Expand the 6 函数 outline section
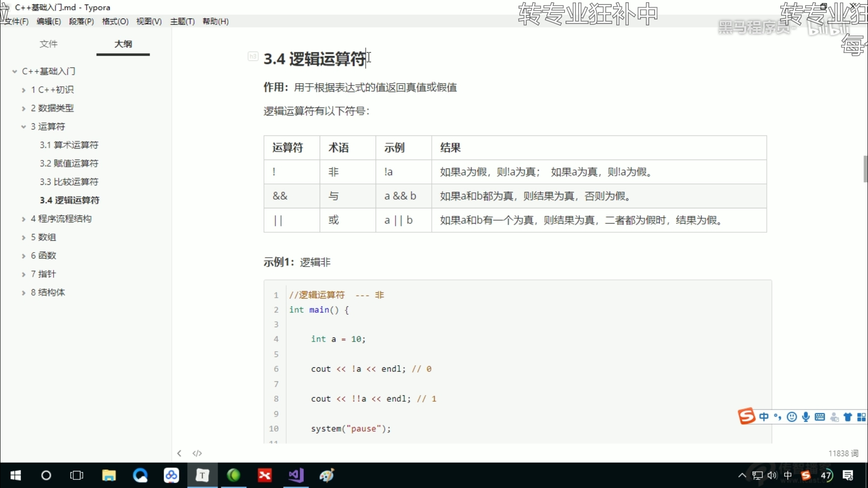 pos(23,255)
